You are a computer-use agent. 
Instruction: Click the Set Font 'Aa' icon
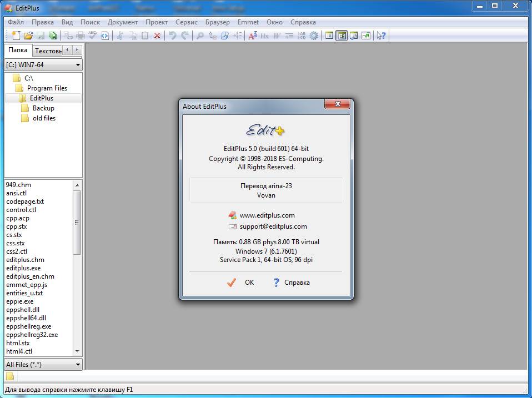(253, 36)
